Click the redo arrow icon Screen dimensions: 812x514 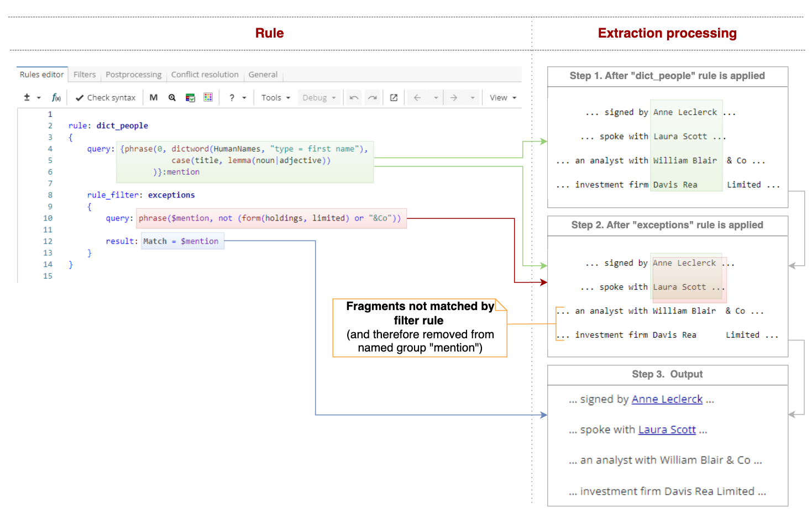(372, 97)
